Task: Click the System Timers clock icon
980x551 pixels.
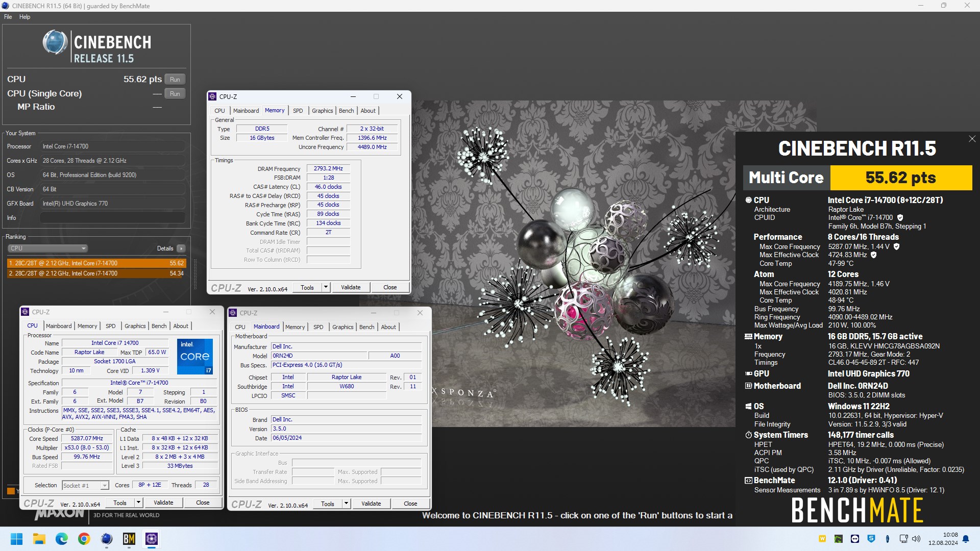Action: [x=748, y=435]
